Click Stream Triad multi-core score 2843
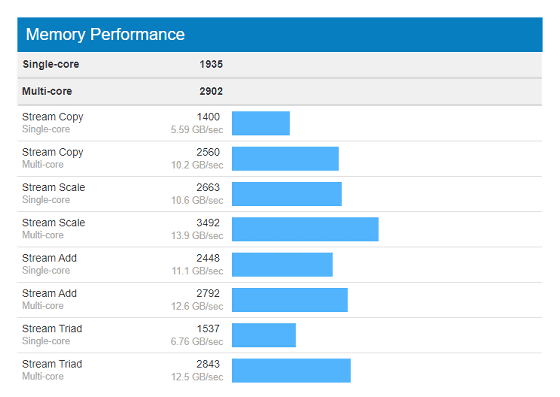560x397 pixels. click(208, 364)
